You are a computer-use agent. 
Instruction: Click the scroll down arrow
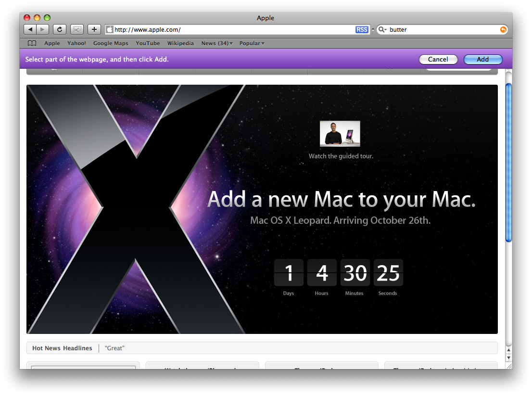tap(508, 358)
